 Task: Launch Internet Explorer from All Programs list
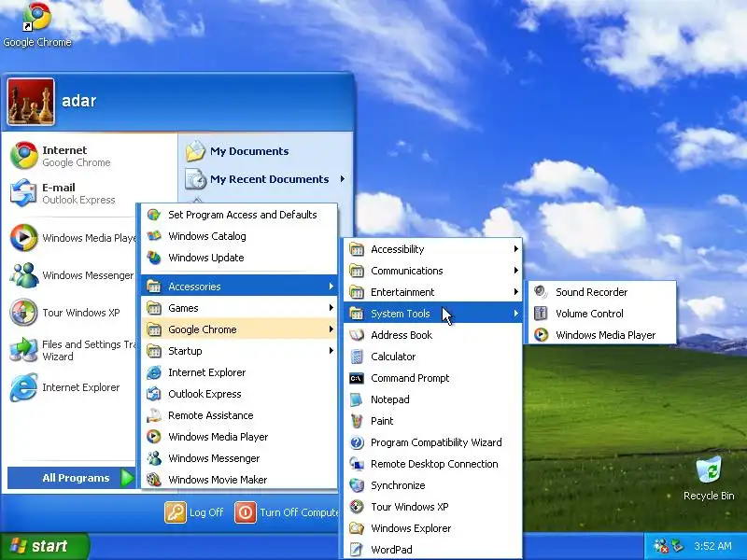coord(240,372)
